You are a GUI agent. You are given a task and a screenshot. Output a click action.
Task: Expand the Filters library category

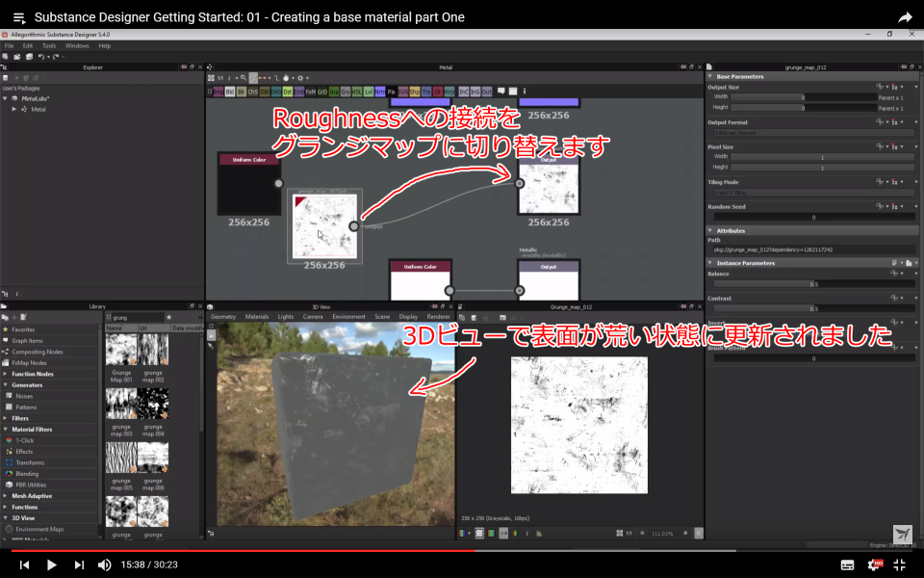coord(6,418)
